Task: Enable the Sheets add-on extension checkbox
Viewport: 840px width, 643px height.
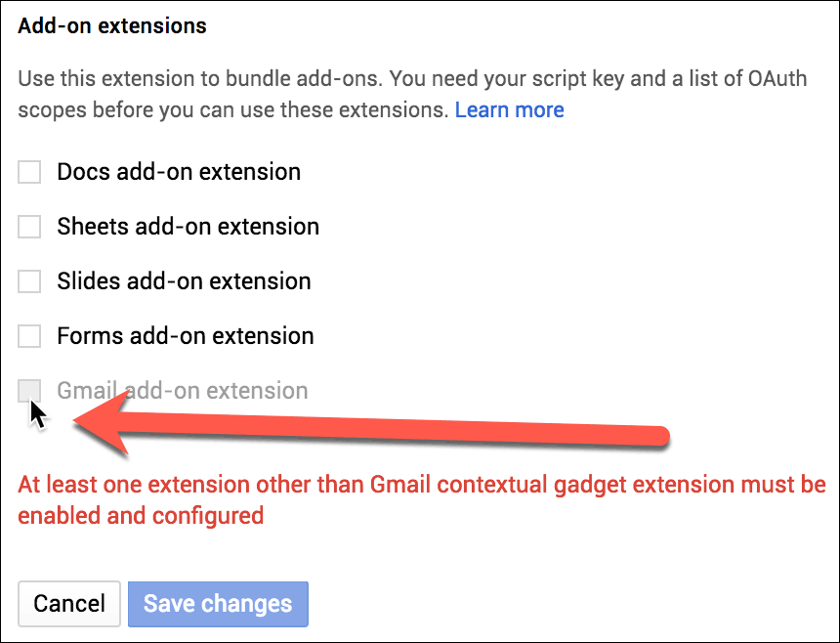Action: [29, 228]
